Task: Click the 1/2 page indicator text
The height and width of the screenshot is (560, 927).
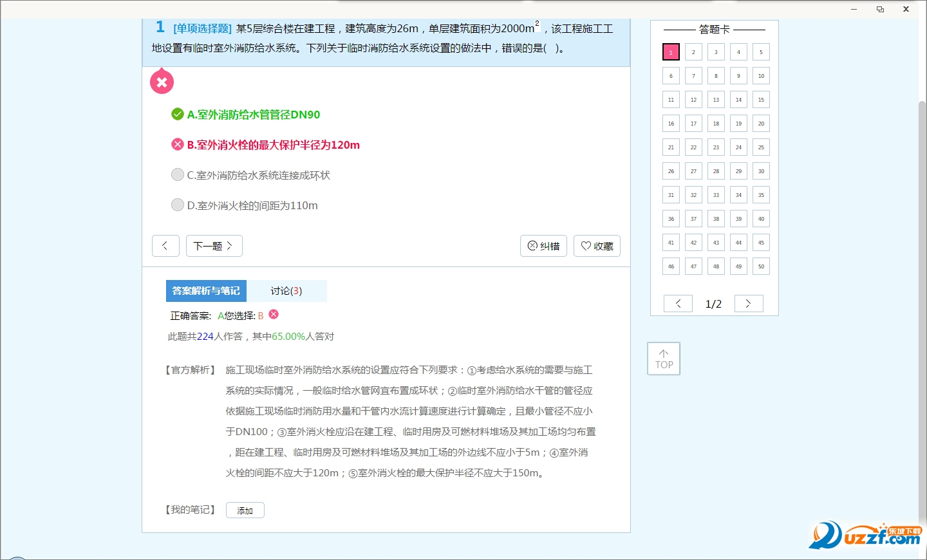Action: (713, 304)
